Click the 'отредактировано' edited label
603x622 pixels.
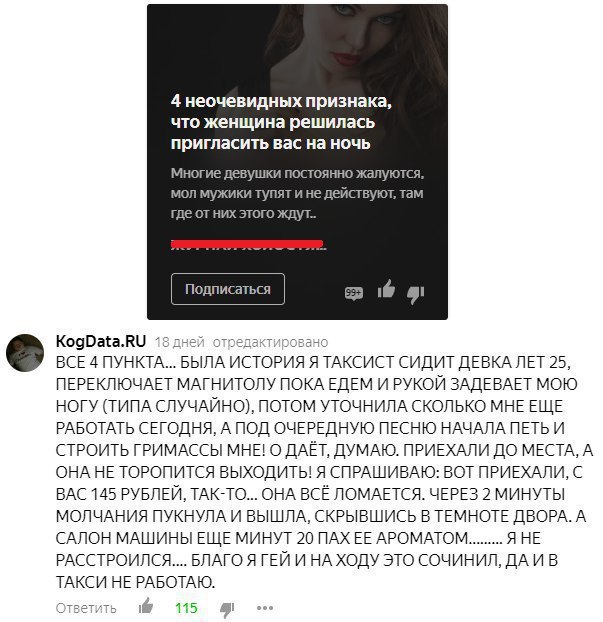271,342
